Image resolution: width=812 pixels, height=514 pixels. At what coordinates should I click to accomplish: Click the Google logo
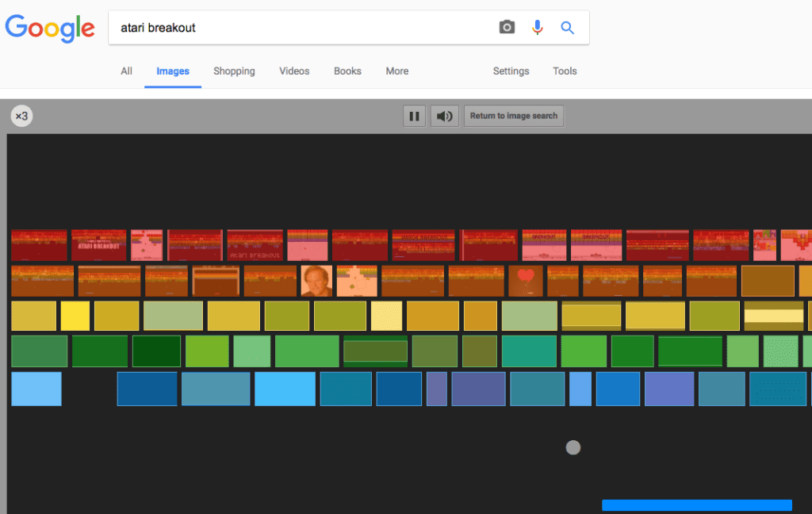tap(50, 28)
